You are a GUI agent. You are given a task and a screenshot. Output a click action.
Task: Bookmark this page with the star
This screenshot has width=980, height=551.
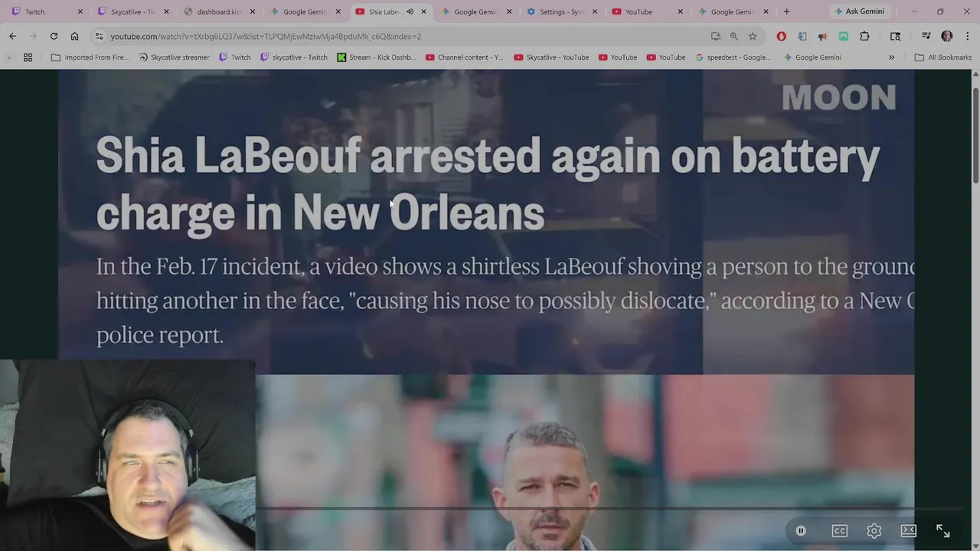point(753,36)
